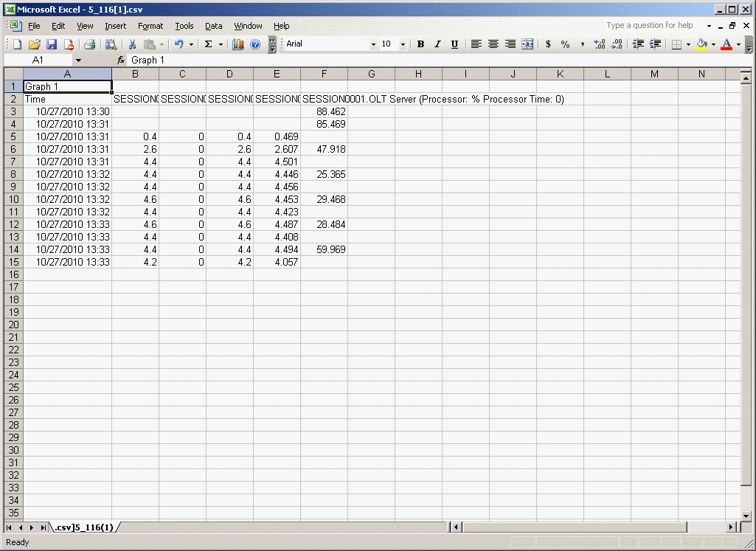Open the Name Box dropdown

pyautogui.click(x=78, y=60)
